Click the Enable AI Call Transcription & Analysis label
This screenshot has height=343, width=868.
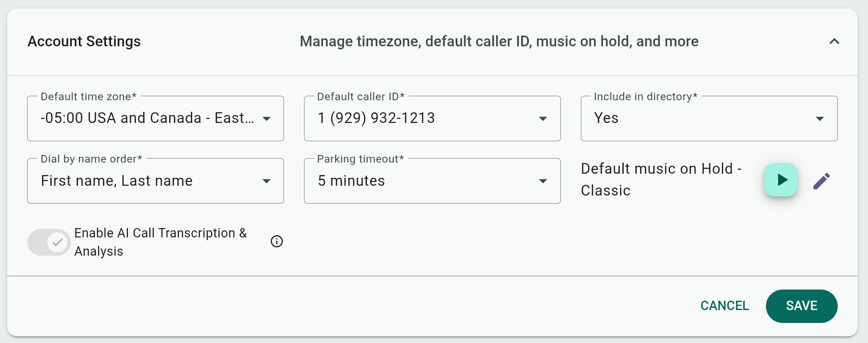click(160, 242)
